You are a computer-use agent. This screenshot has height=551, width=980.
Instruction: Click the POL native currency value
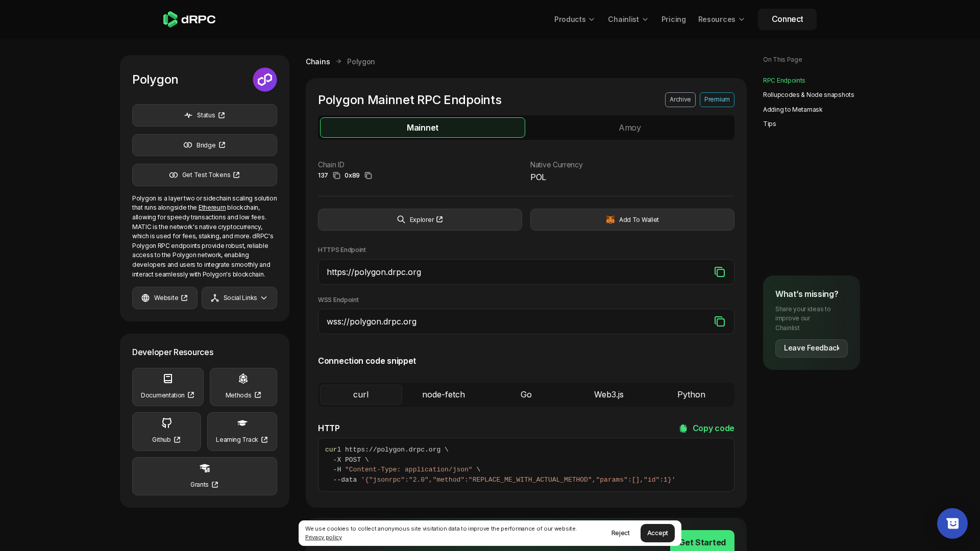tap(538, 178)
